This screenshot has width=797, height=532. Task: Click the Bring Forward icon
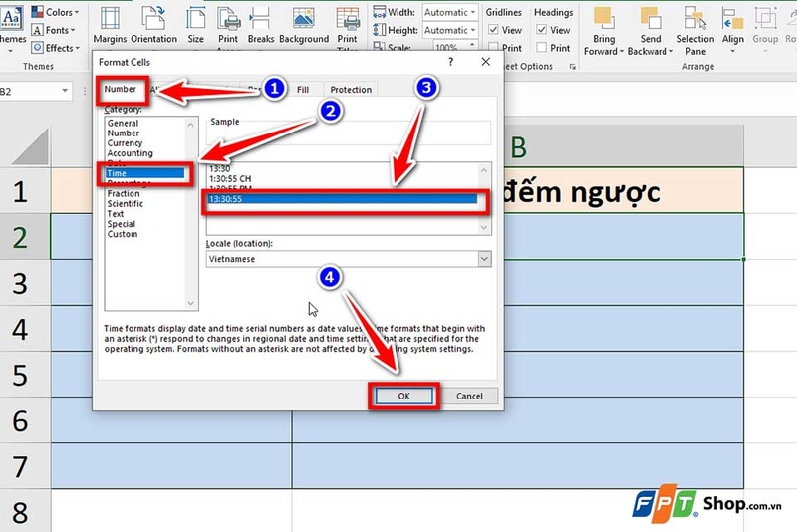604,18
